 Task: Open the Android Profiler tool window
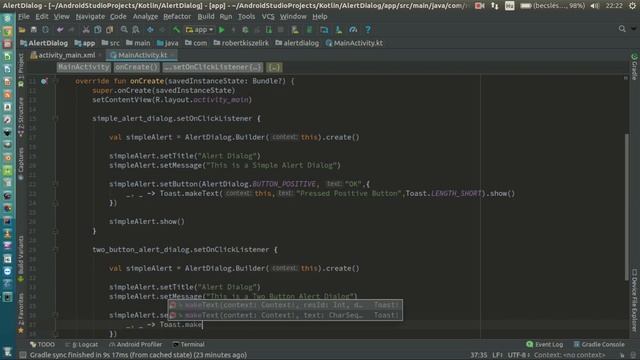[136, 344]
